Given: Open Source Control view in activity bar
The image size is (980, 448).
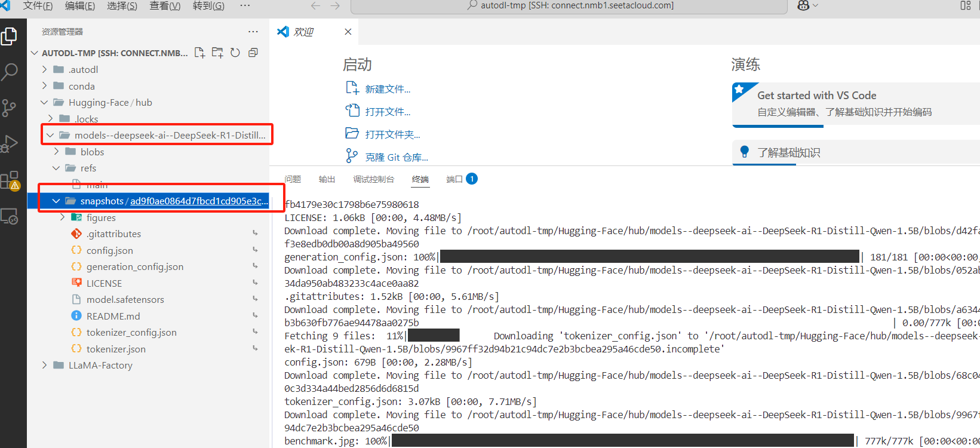Looking at the screenshot, I should click(x=10, y=108).
